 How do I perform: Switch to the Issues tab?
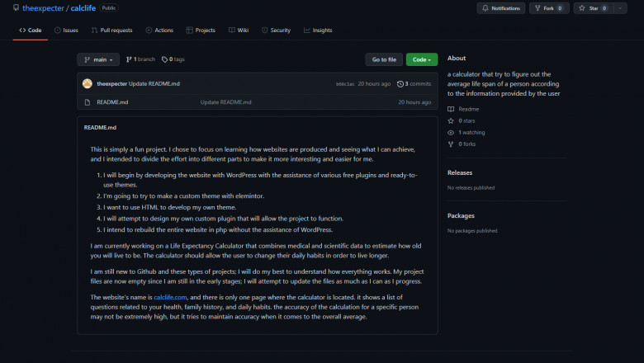(66, 31)
